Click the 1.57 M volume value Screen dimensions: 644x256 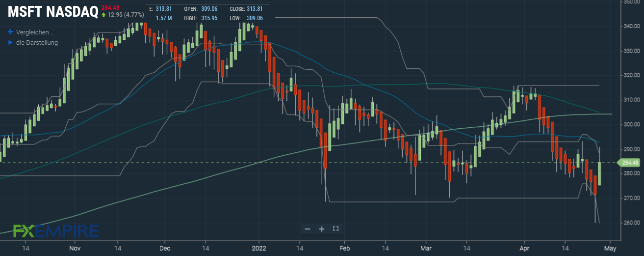click(x=164, y=18)
